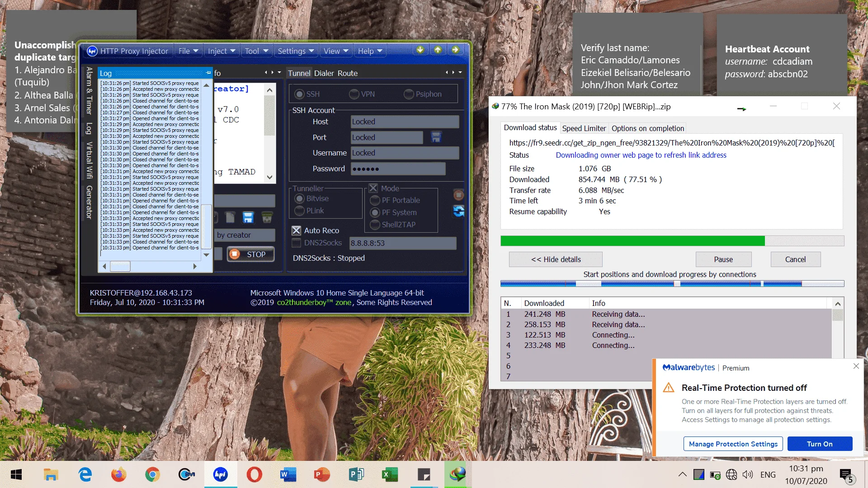
Task: Click the volume speaker tray icon
Action: [748, 474]
